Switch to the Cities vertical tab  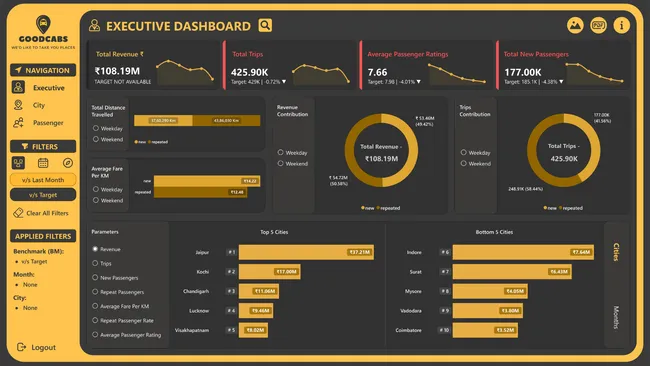click(x=616, y=252)
